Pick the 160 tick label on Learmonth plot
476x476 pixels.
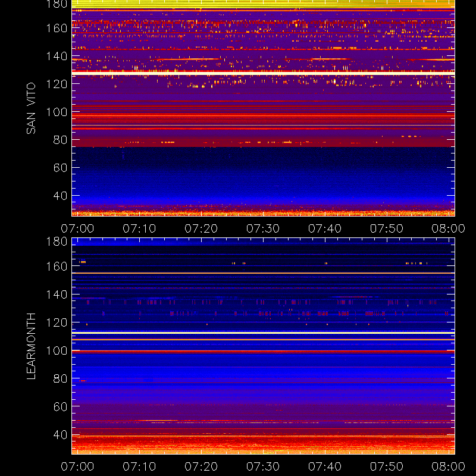57,267
